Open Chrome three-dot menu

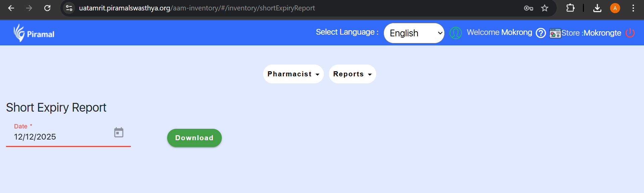click(x=633, y=8)
